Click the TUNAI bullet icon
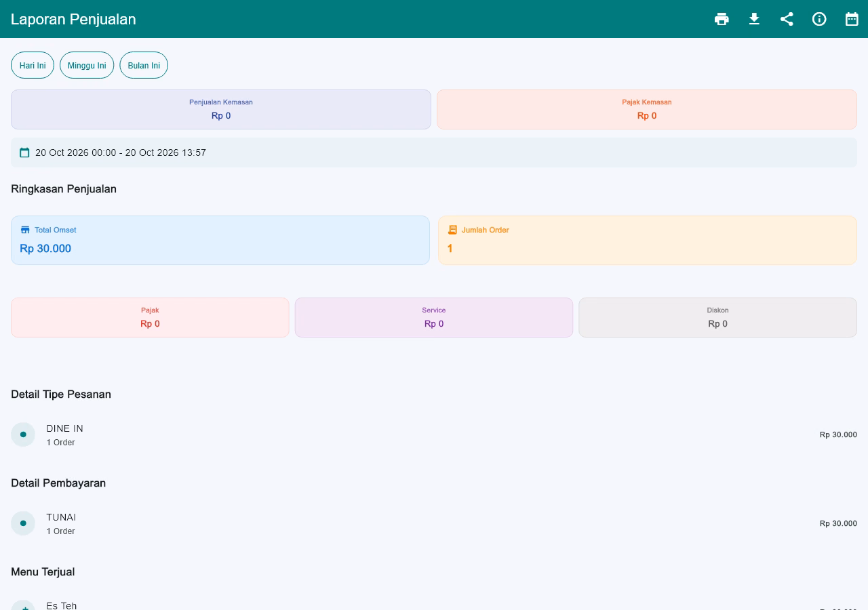 tap(23, 523)
